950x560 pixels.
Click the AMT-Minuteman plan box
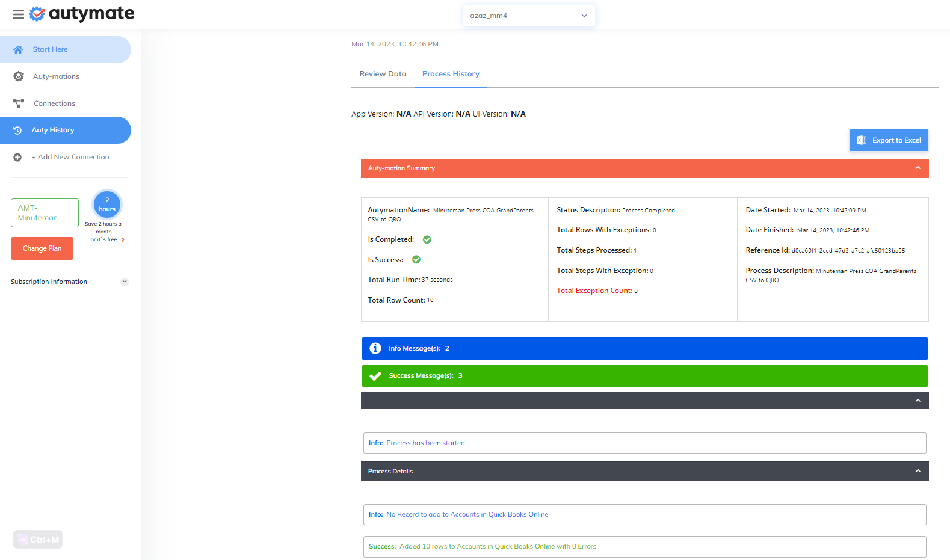45,213
